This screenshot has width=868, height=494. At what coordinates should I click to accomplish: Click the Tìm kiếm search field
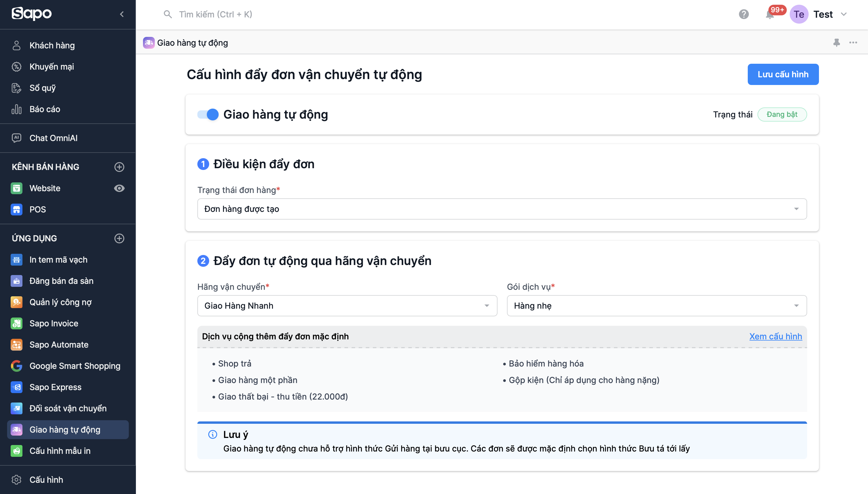[x=215, y=14]
